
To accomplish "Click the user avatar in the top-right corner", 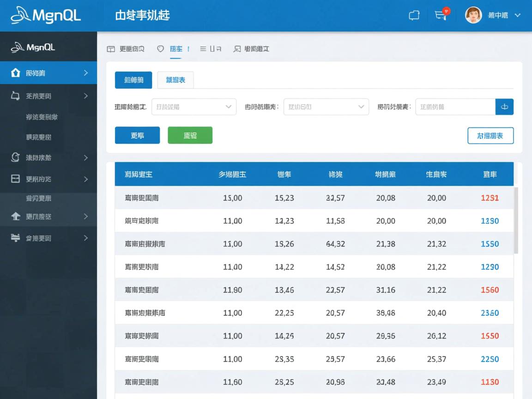I will tap(473, 15).
